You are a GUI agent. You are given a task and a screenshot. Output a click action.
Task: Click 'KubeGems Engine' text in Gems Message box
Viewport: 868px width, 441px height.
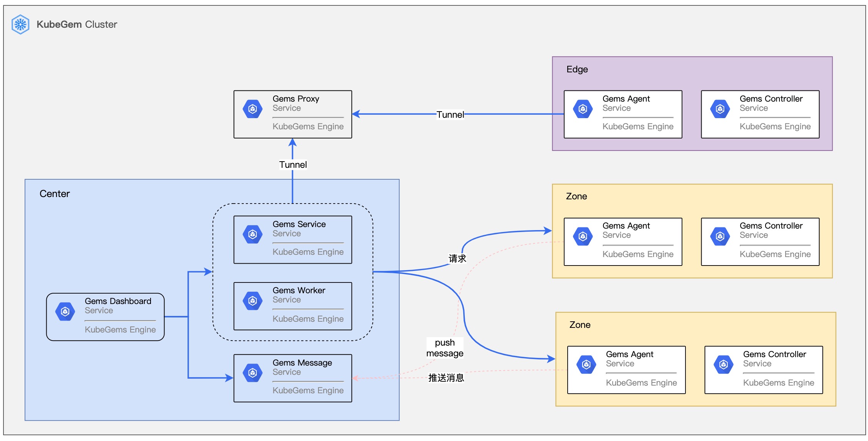[308, 390]
